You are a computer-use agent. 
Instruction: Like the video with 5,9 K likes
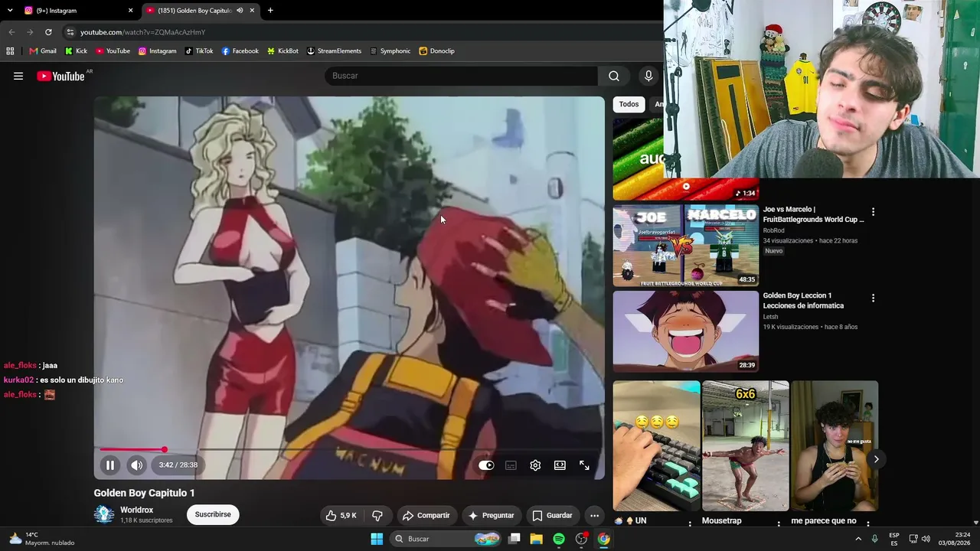coord(341,515)
